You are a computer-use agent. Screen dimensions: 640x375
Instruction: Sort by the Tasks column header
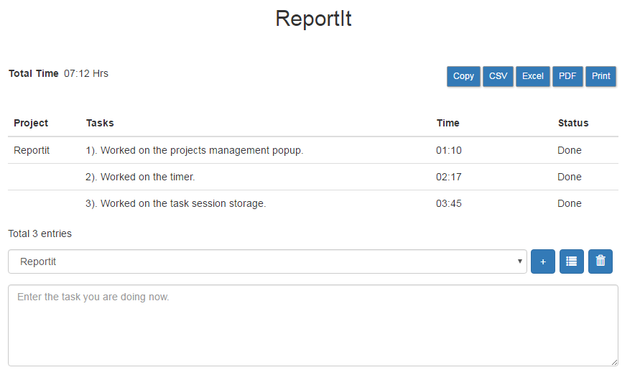[100, 123]
